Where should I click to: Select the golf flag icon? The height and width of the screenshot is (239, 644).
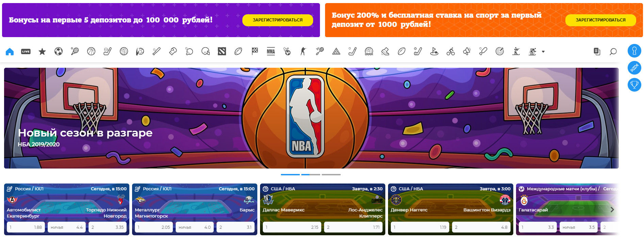434,51
